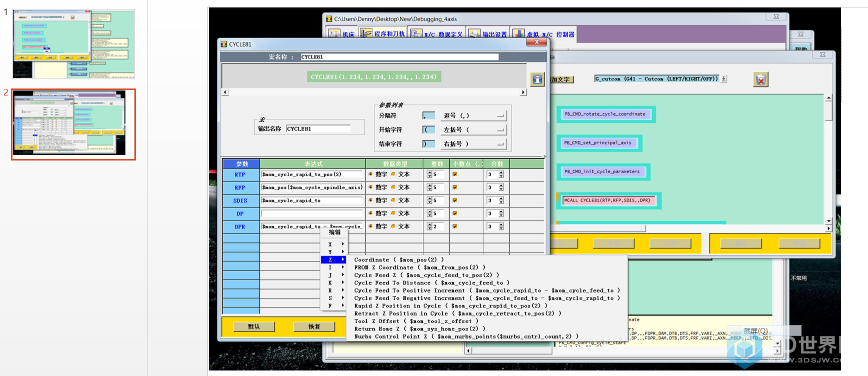Click the separator character color field
The width and height of the screenshot is (868, 376).
click(x=429, y=115)
